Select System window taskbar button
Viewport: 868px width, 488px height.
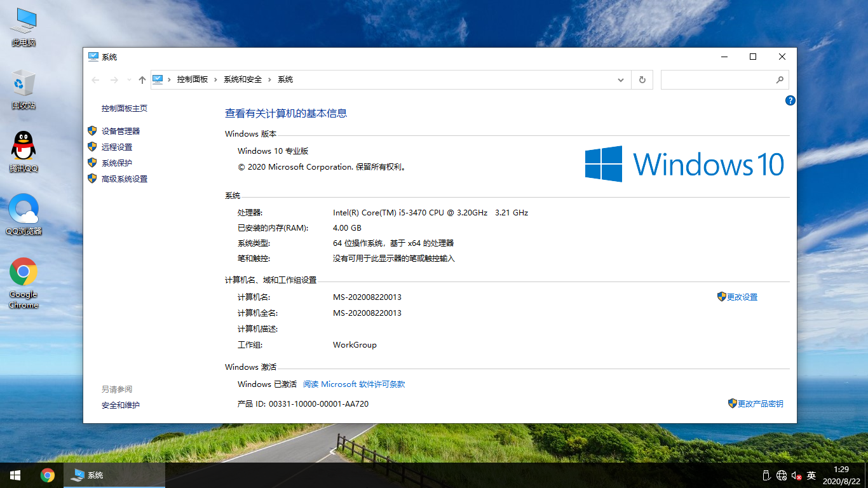tap(114, 475)
